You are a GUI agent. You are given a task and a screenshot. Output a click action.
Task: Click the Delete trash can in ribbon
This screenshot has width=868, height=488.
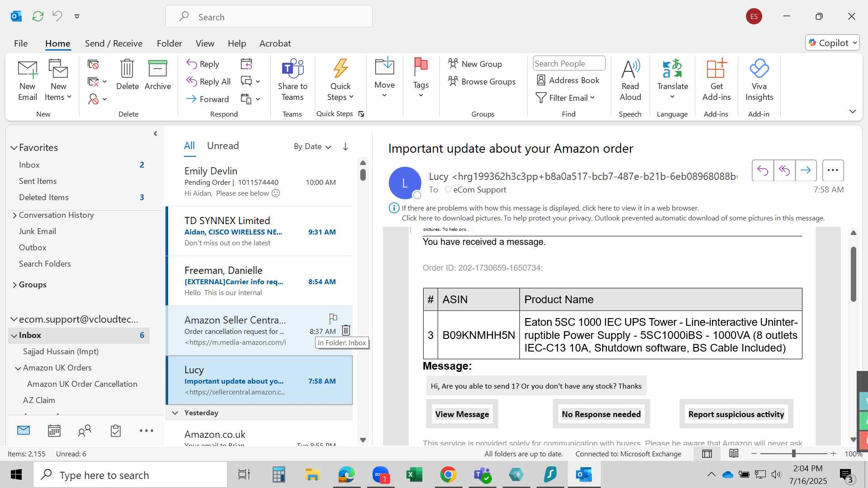pyautogui.click(x=127, y=75)
